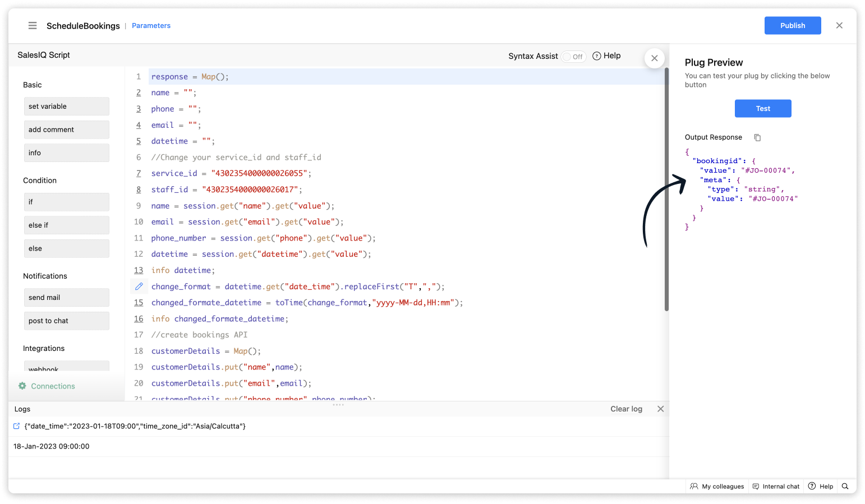Open My colleagues in the bottom bar
The width and height of the screenshot is (865, 504).
[x=717, y=486]
